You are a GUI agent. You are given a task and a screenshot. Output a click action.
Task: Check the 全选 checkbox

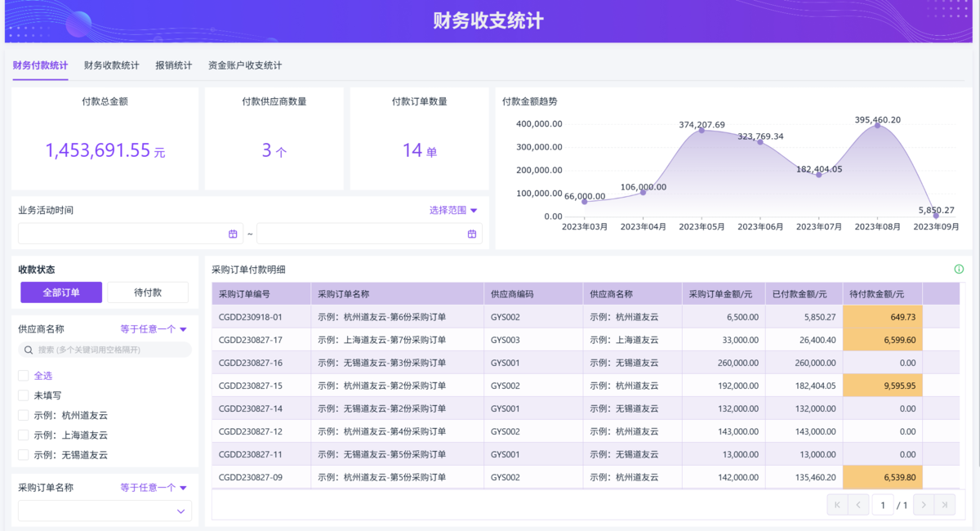(x=24, y=376)
